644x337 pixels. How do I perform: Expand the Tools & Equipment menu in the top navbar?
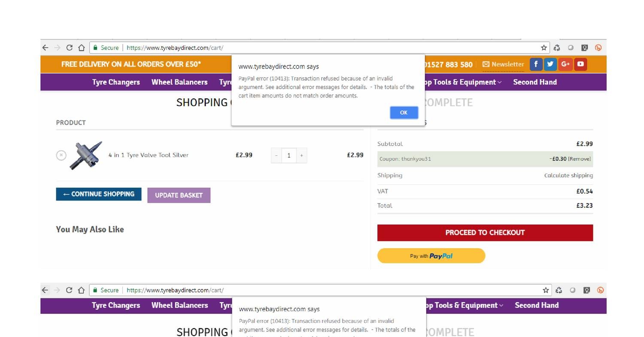463,82
